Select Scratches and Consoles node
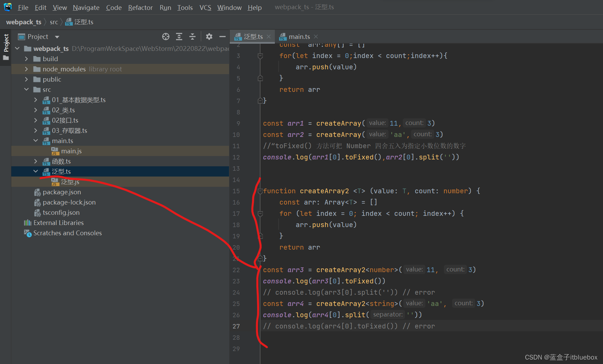Viewport: 603px width, 364px height. point(120,233)
